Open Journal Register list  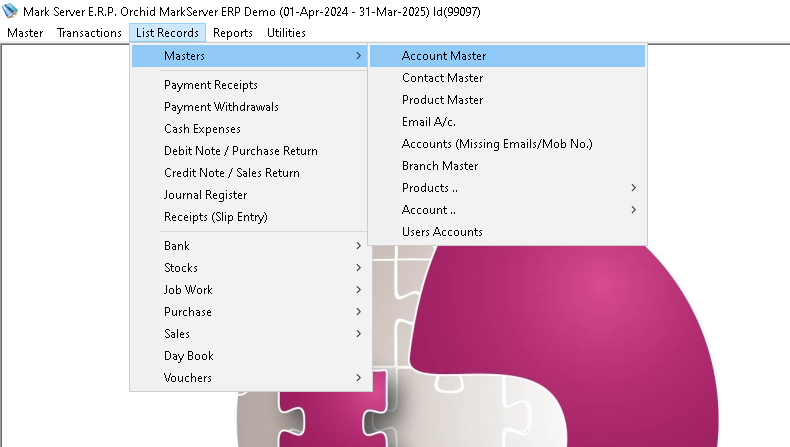pos(249,195)
